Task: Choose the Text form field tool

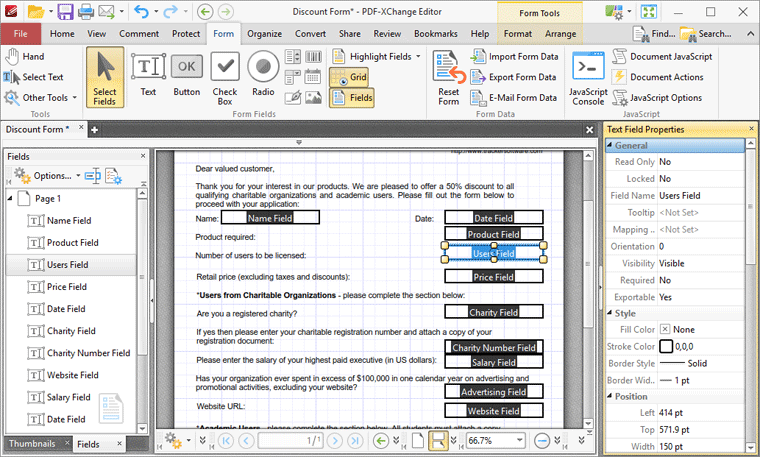Action: point(148,75)
